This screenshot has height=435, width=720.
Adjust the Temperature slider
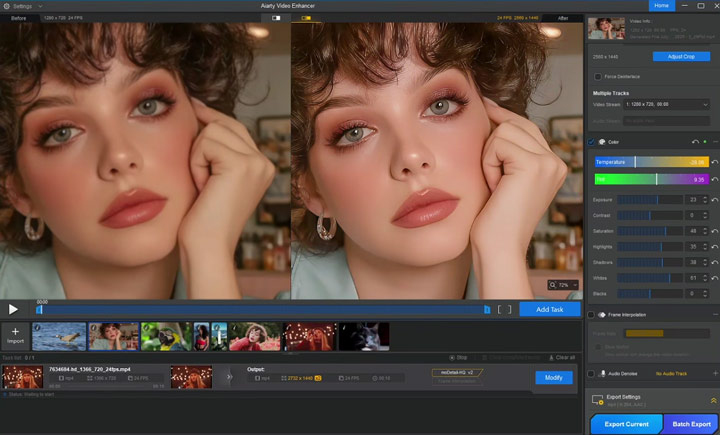click(x=652, y=162)
